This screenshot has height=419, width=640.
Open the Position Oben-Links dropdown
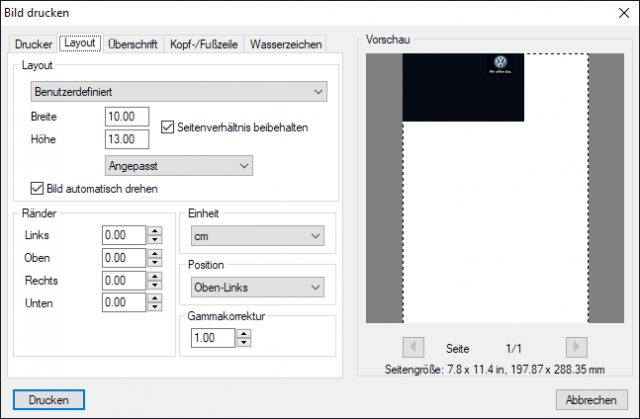(258, 287)
